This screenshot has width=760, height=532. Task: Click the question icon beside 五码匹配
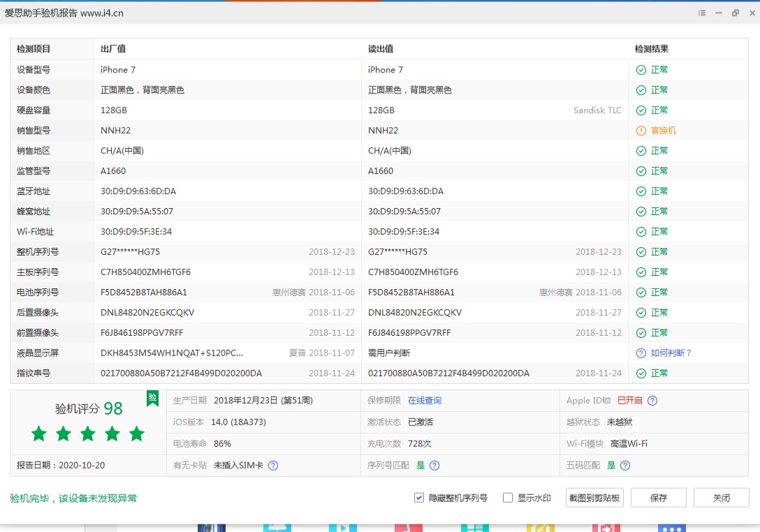pyautogui.click(x=625, y=466)
